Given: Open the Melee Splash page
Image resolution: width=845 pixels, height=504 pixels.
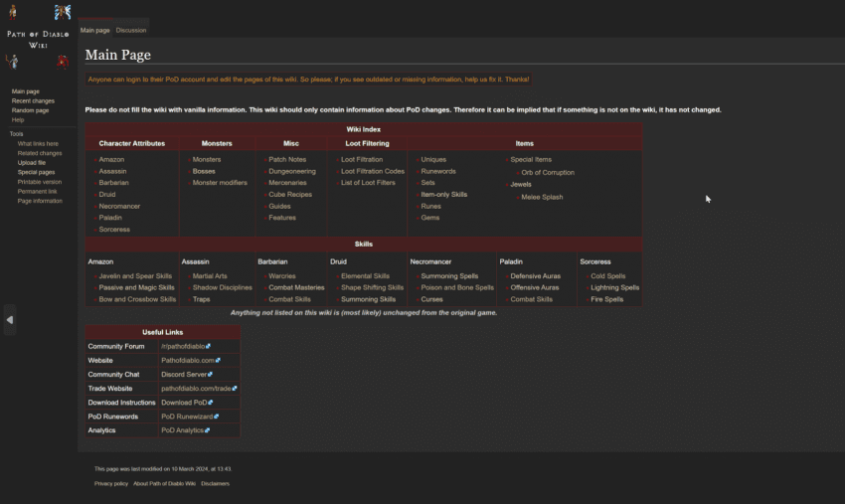Looking at the screenshot, I should coord(542,197).
